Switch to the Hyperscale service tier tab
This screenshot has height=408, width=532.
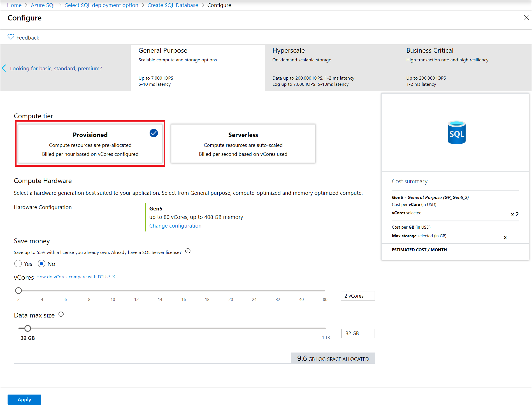coord(331,68)
